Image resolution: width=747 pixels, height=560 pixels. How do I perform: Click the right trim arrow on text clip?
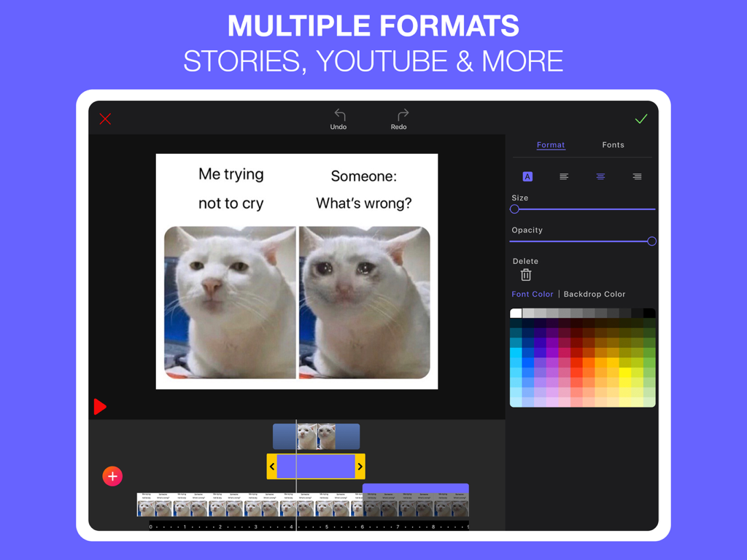point(360,466)
